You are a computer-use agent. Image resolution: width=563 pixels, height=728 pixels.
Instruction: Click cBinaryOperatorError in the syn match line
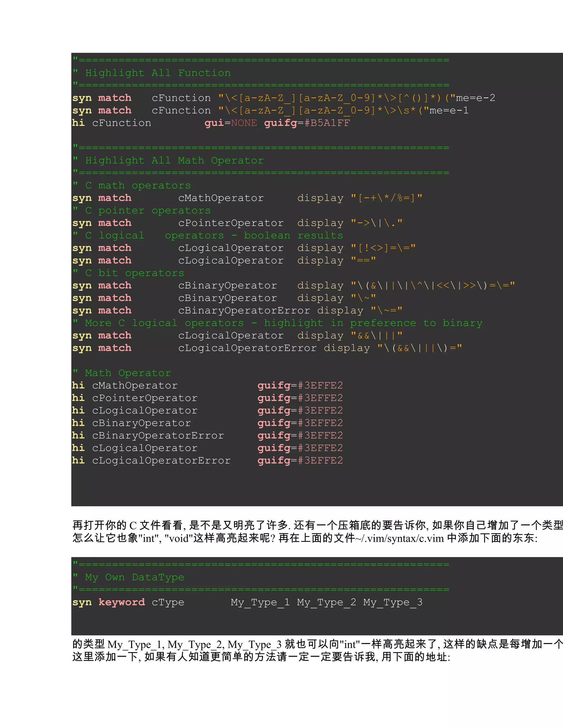tap(244, 310)
